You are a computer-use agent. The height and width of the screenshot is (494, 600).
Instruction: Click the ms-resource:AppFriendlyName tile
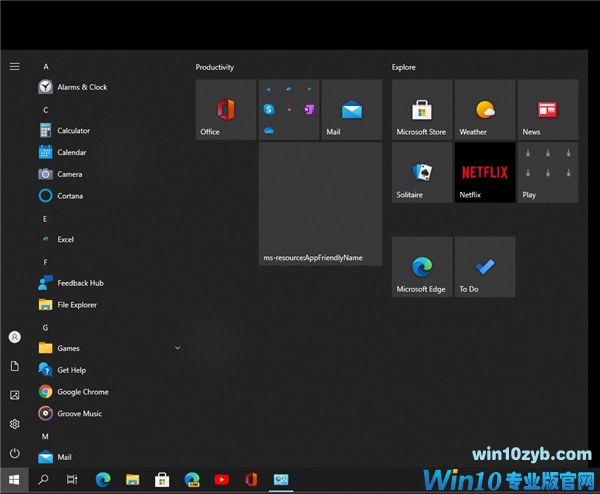tap(320, 204)
